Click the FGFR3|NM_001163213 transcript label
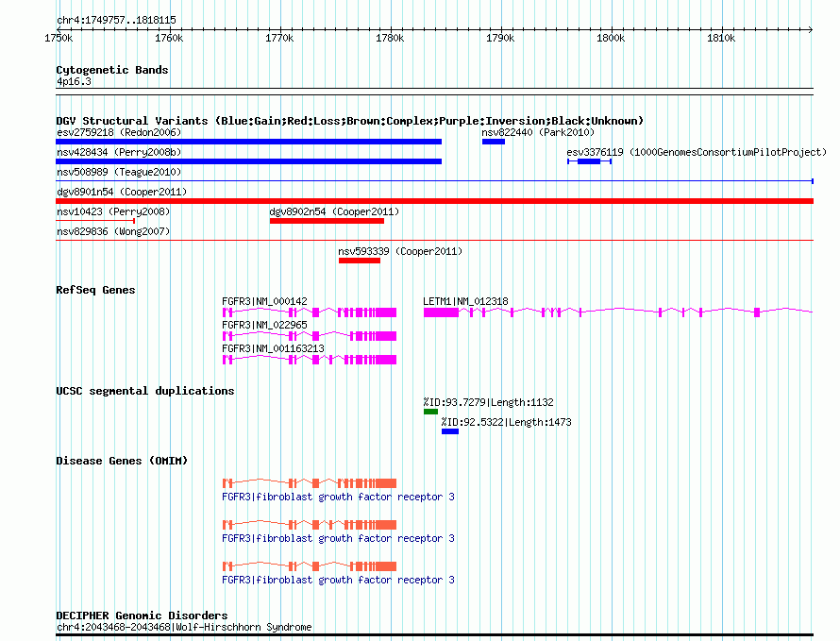This screenshot has width=840, height=641. [273, 348]
